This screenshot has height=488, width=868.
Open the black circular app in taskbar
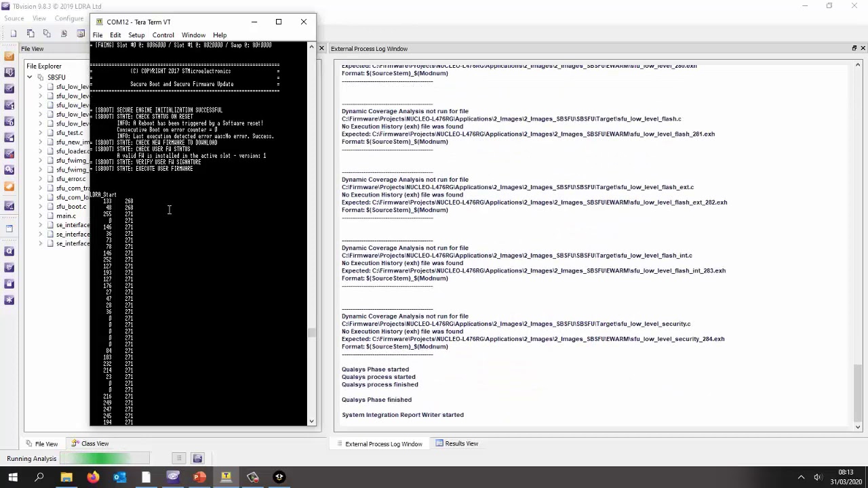279,477
